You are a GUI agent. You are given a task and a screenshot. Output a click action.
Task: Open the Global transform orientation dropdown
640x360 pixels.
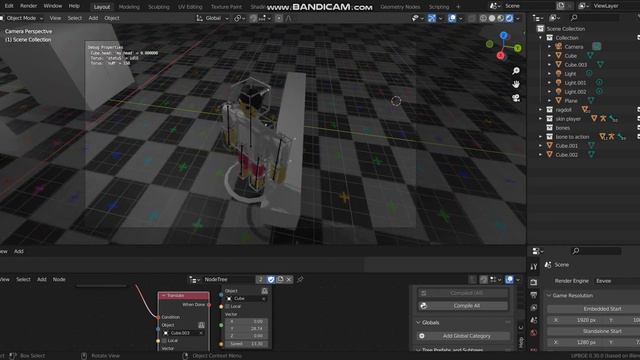(x=212, y=18)
